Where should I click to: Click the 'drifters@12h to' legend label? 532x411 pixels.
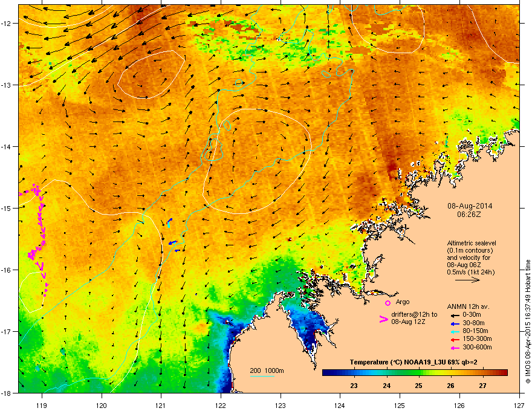(414, 314)
